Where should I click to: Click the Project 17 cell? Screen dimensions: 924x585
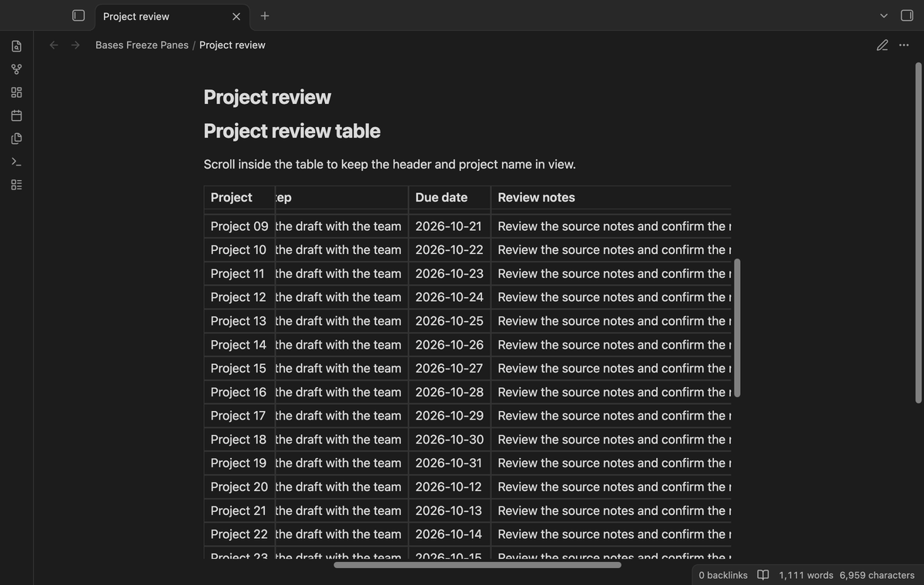point(239,416)
